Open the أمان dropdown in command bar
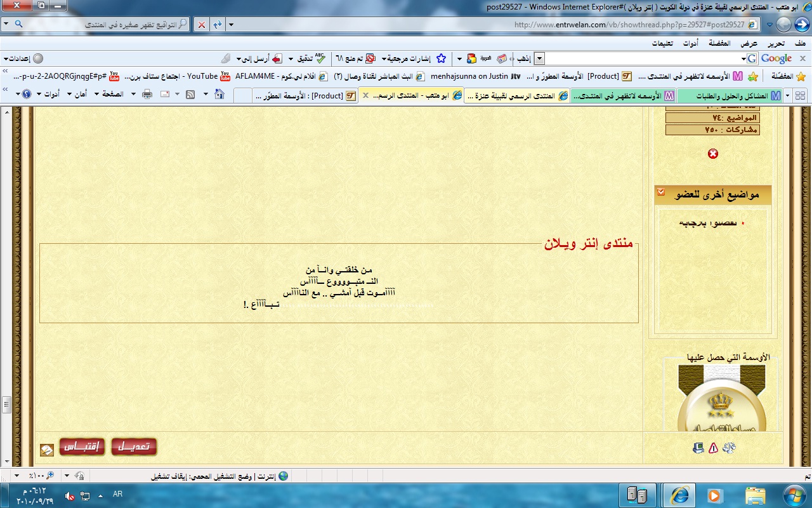Viewport: 812px width, 508px height. click(x=77, y=95)
